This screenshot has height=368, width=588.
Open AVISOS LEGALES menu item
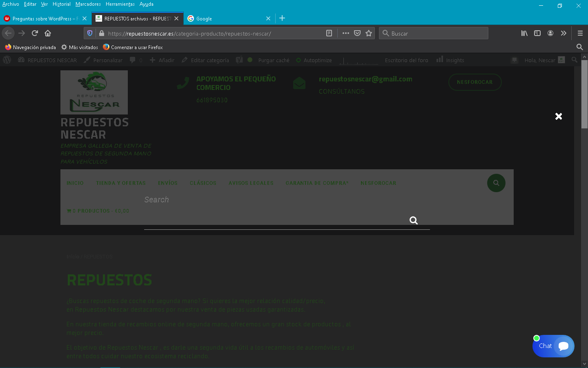tap(251, 183)
